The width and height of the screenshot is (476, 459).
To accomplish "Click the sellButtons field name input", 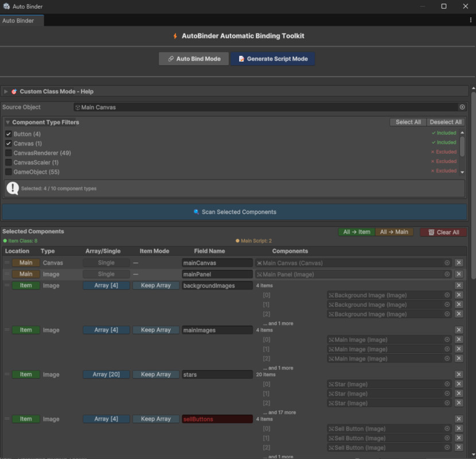I will coord(217,419).
